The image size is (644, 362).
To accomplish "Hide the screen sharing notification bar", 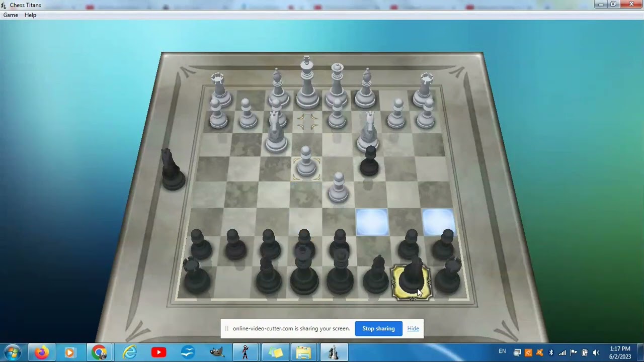I will click(413, 328).
